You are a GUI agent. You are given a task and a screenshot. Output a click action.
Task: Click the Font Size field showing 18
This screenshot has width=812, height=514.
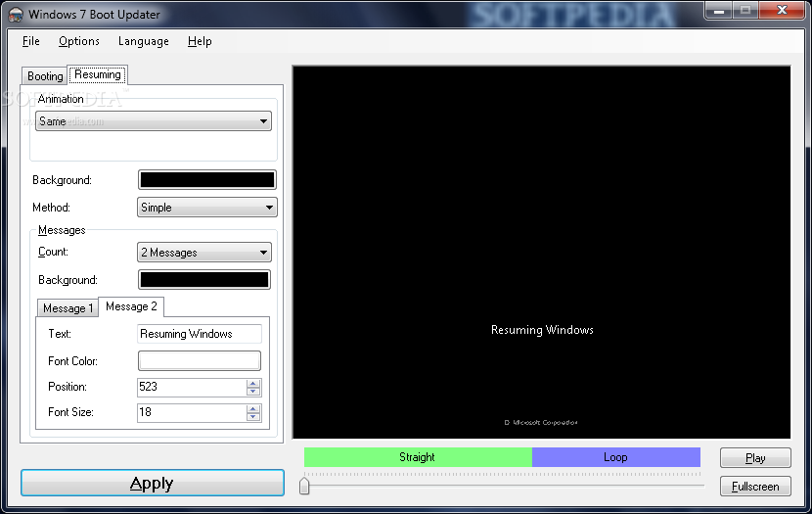click(x=192, y=412)
